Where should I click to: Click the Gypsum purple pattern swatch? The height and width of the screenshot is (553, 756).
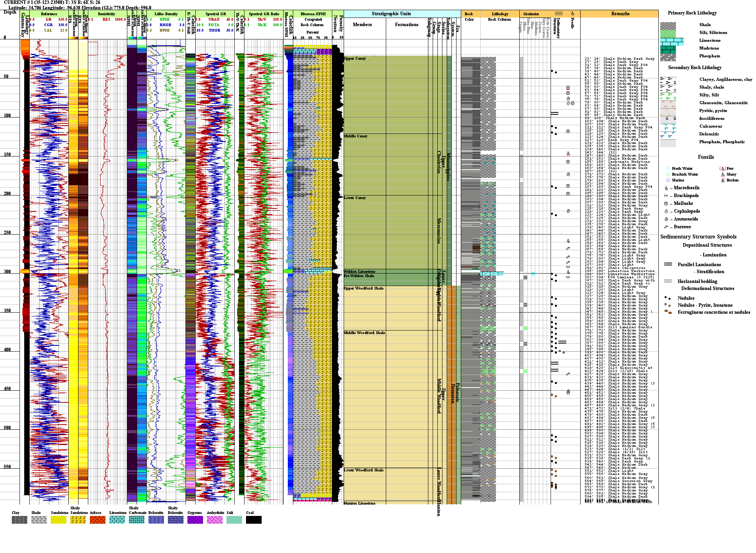[195, 520]
